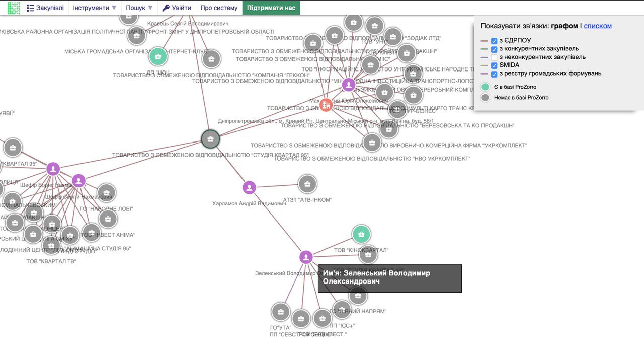Select the Зеленський Володимир person node
Viewport: 644px width, 354px height.
(306, 257)
